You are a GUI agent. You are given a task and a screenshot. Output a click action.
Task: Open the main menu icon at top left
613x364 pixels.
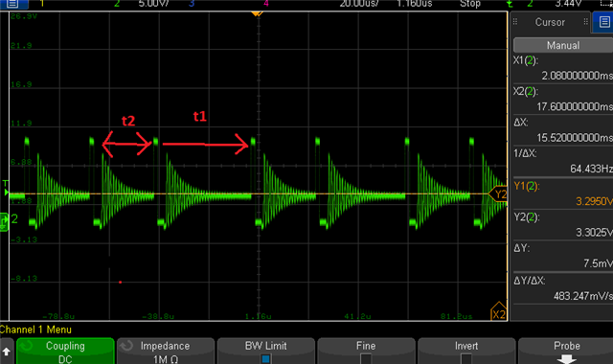12,4
